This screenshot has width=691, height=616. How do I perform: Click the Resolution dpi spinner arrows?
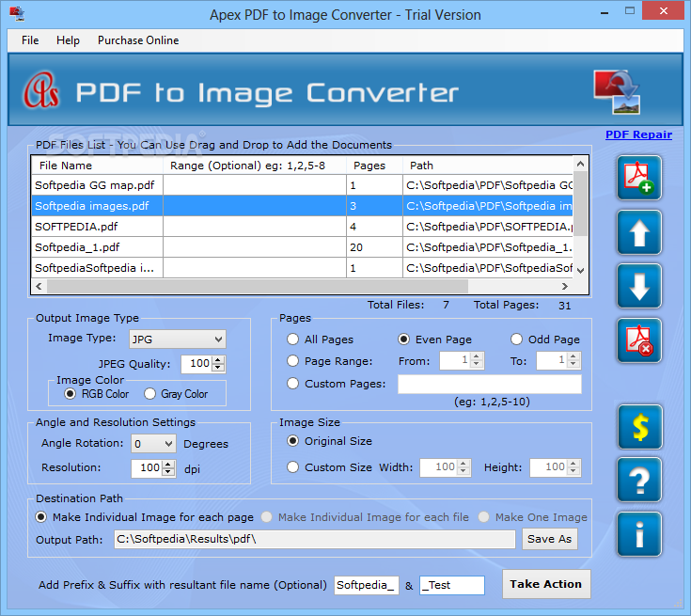click(168, 468)
